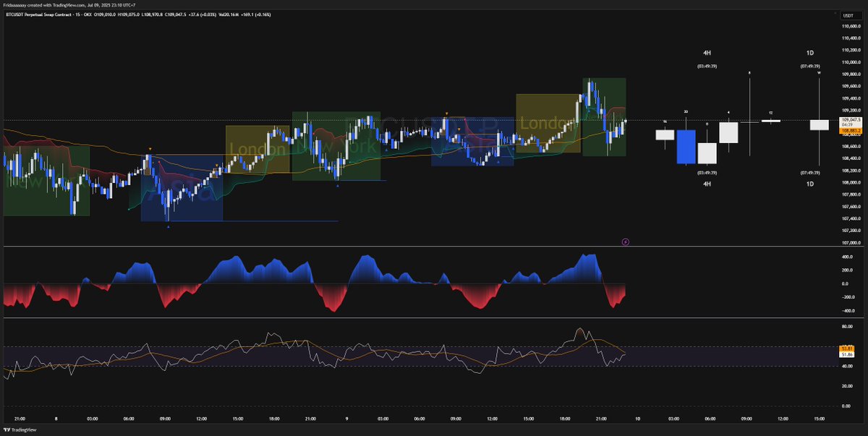Click the current price label 109,047.5
The image size is (868, 436).
click(x=849, y=120)
